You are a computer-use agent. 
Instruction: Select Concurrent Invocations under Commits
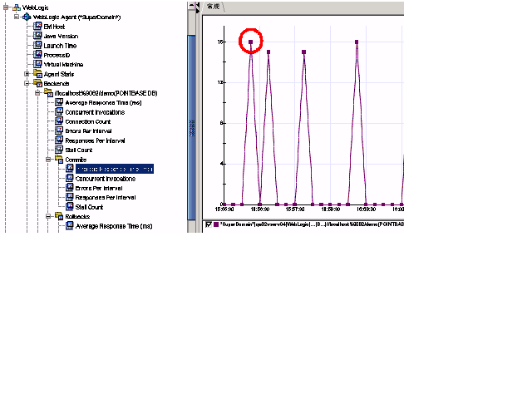[x=106, y=179]
